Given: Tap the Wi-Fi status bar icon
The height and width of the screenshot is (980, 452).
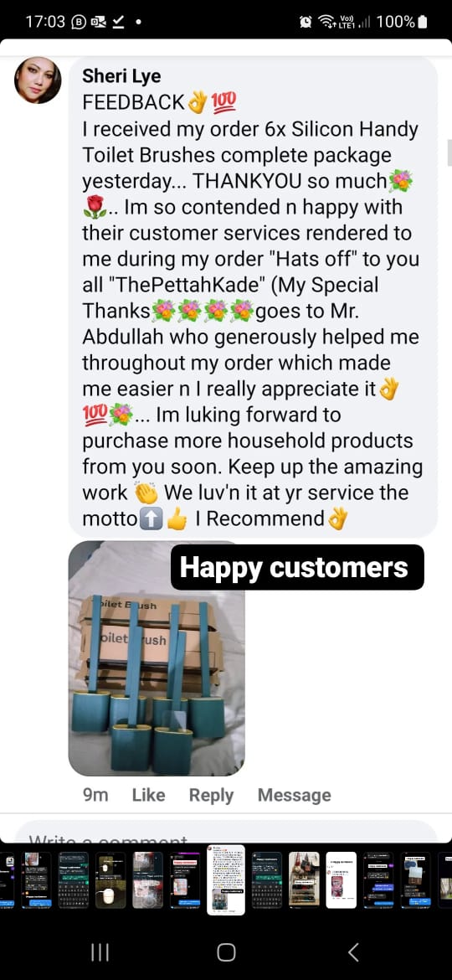Looking at the screenshot, I should point(327,22).
